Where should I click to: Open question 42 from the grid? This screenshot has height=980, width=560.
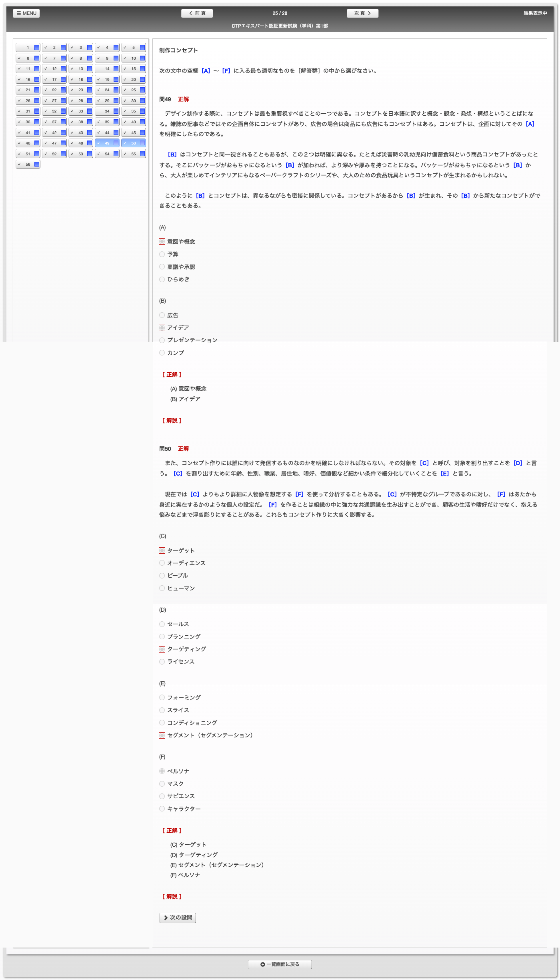point(52,133)
